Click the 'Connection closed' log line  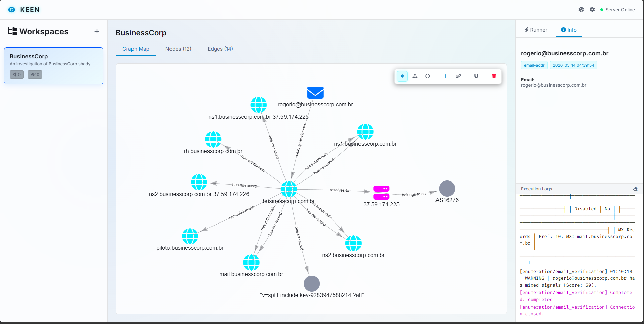click(x=577, y=311)
